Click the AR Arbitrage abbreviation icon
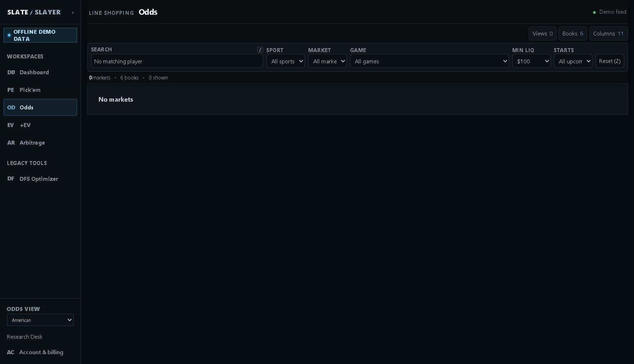Screen dimensions: 634x364 pos(11,142)
